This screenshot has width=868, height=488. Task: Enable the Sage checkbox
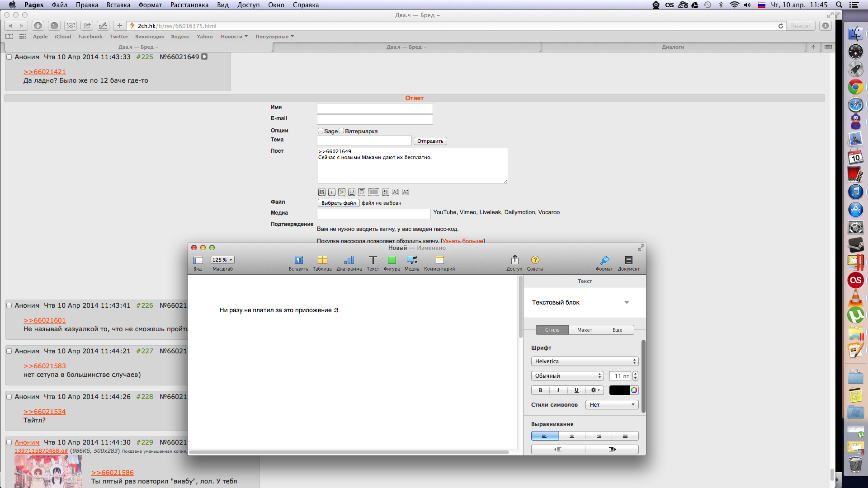point(321,131)
